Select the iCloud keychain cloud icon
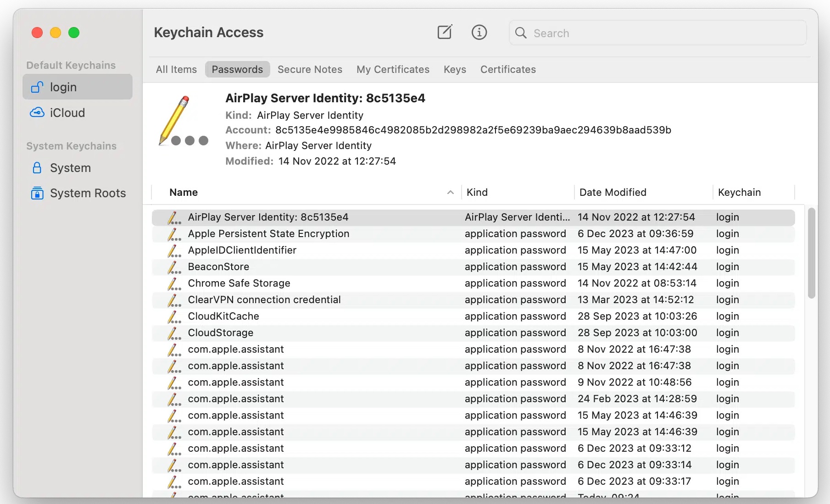 [37, 113]
